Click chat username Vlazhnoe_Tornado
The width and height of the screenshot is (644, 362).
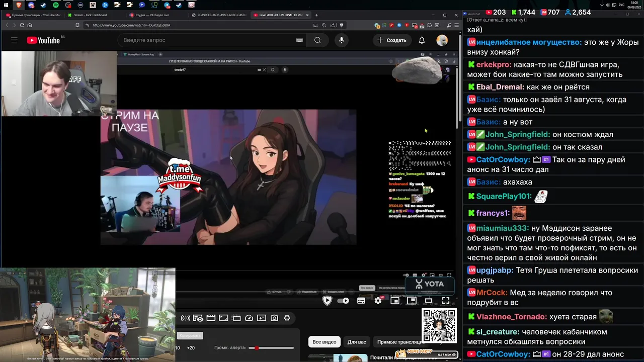[x=512, y=317]
